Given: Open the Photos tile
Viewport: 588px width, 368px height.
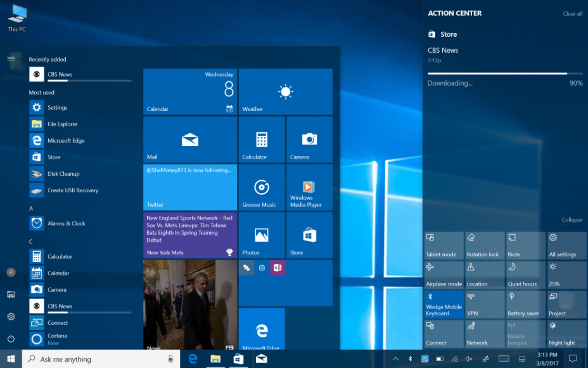Looking at the screenshot, I should (262, 235).
